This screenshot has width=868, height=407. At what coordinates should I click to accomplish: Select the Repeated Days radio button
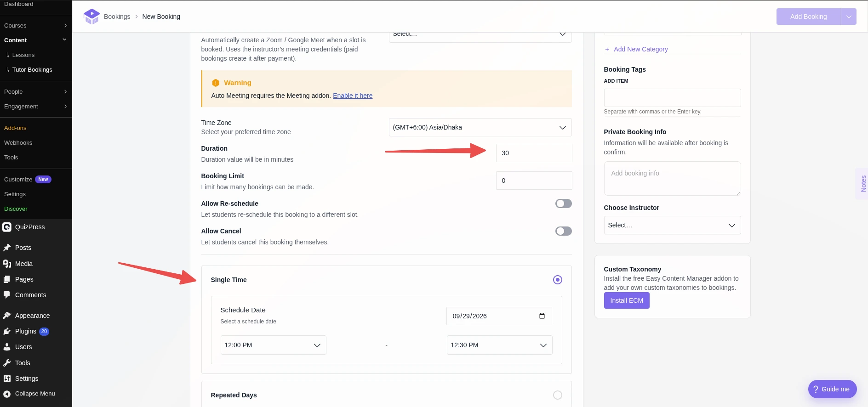pyautogui.click(x=558, y=395)
